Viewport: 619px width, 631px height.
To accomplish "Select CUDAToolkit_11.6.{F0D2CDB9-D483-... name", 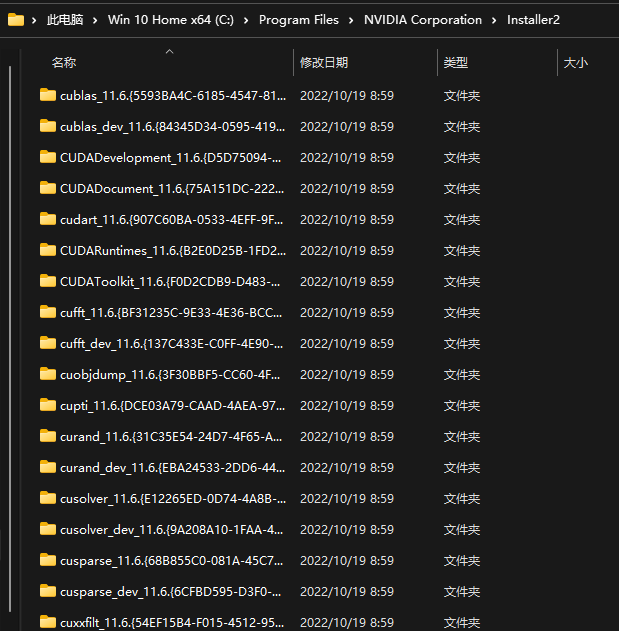I will (170, 282).
